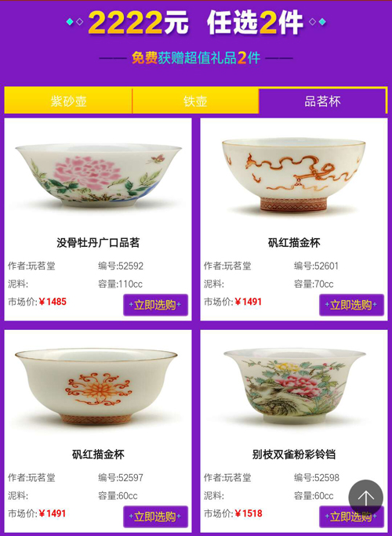Screen dimensions: 392x536
Task: Click 立即选购 for cup number 52597
Action: 156,516
